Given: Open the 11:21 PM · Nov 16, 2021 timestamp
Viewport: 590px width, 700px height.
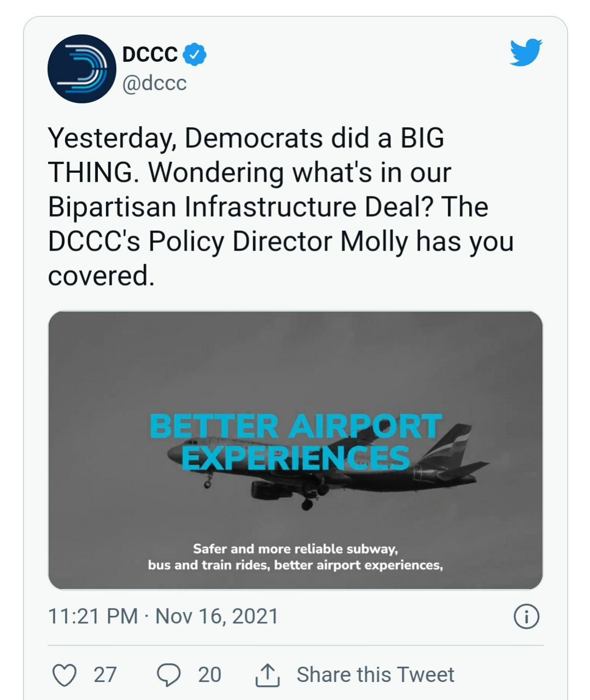Looking at the screenshot, I should coord(163,616).
